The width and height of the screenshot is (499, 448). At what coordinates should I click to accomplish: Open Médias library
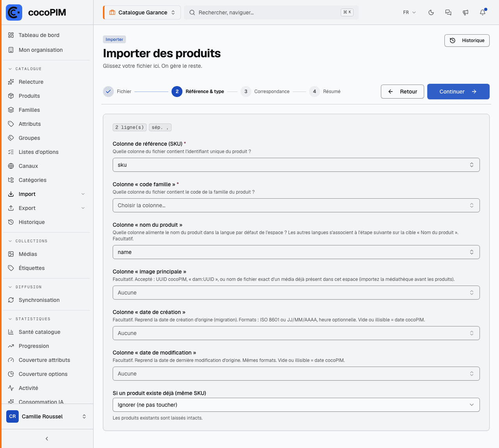coord(47,254)
